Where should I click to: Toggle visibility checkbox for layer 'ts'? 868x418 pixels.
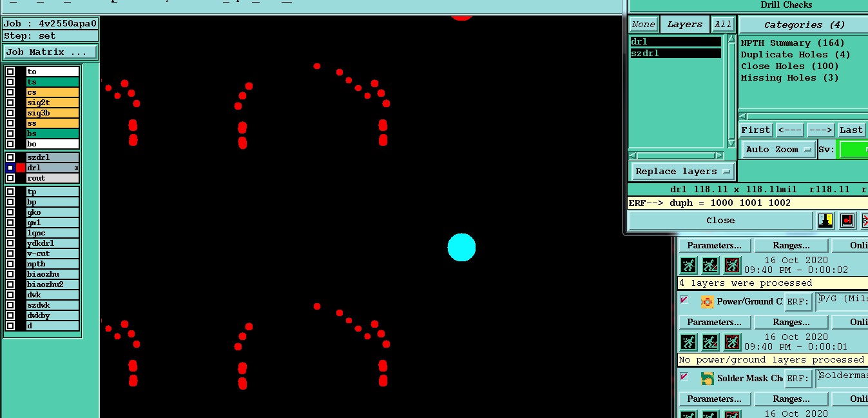[10, 82]
